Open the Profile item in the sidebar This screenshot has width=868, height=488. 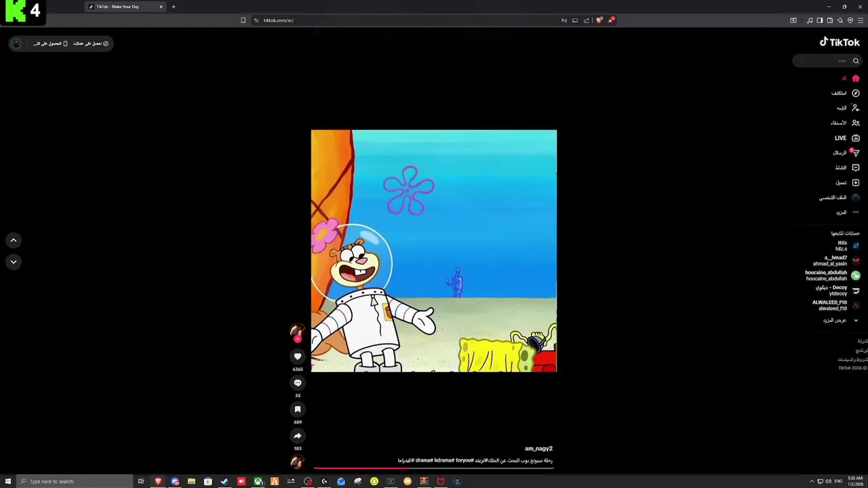[840, 198]
